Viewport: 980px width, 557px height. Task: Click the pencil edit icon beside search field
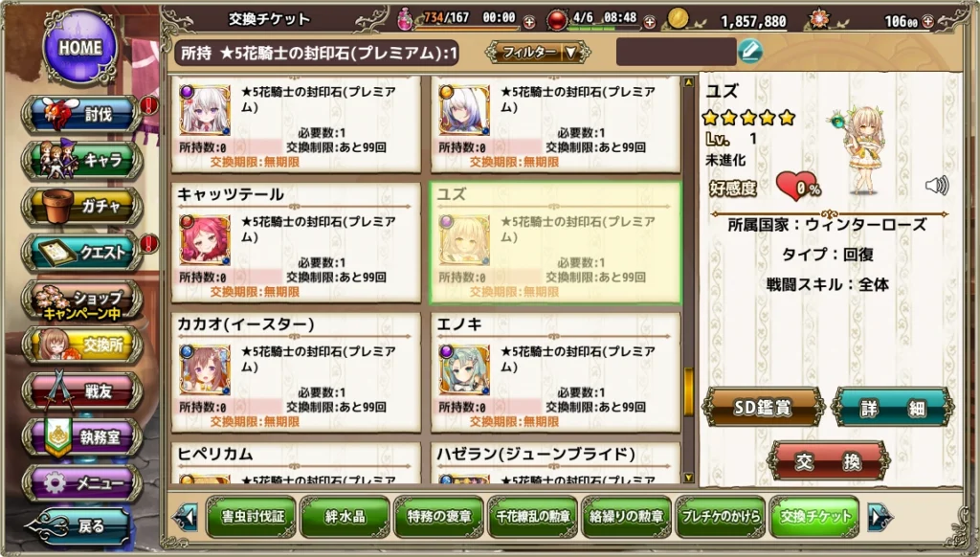coord(750,52)
